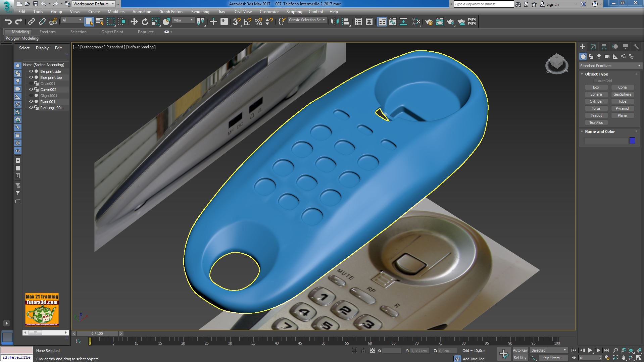Image resolution: width=644 pixels, height=362 pixels.
Task: Open the object color swatch
Action: [632, 141]
